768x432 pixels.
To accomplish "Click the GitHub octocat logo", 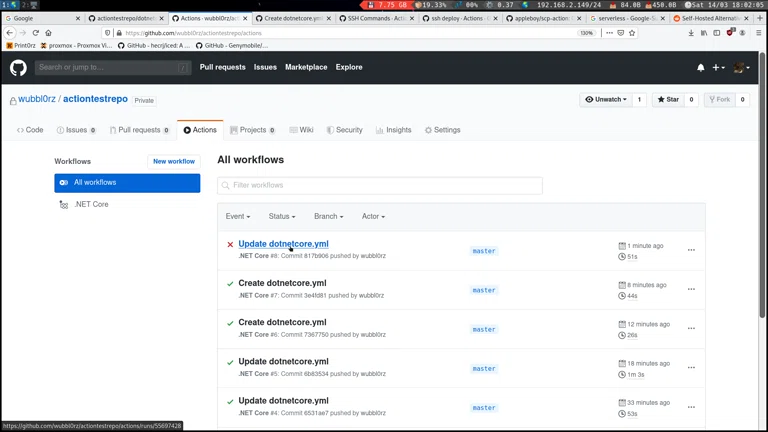I will tap(18, 68).
